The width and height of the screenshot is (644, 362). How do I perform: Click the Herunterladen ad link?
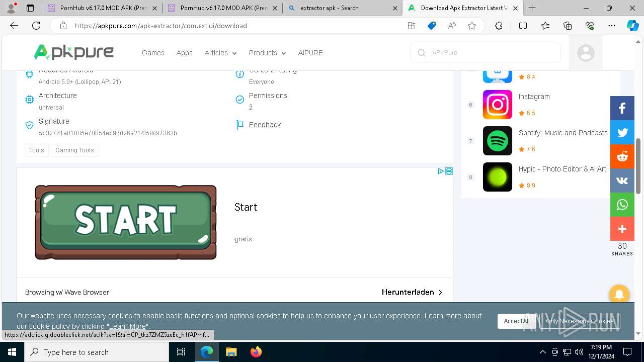click(412, 292)
